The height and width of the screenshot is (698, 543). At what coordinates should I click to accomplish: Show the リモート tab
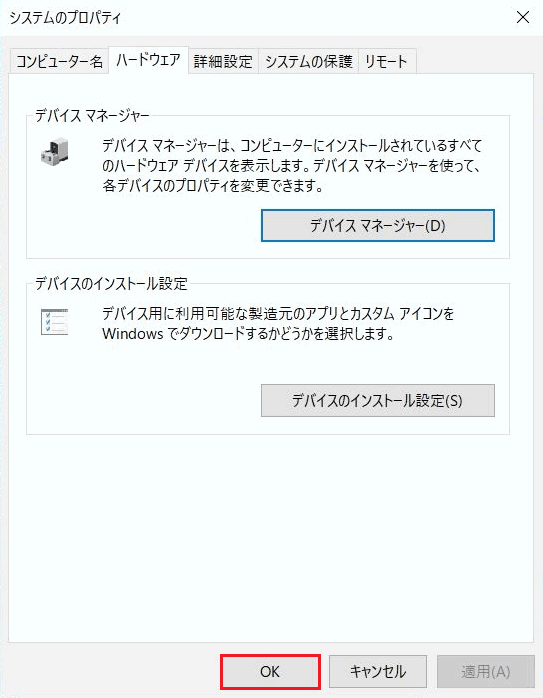(386, 61)
